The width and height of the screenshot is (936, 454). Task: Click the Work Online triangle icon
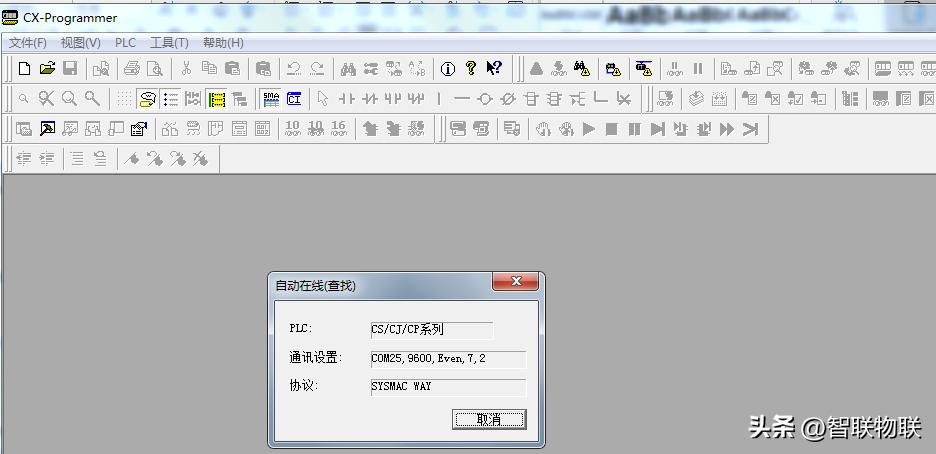coord(536,69)
